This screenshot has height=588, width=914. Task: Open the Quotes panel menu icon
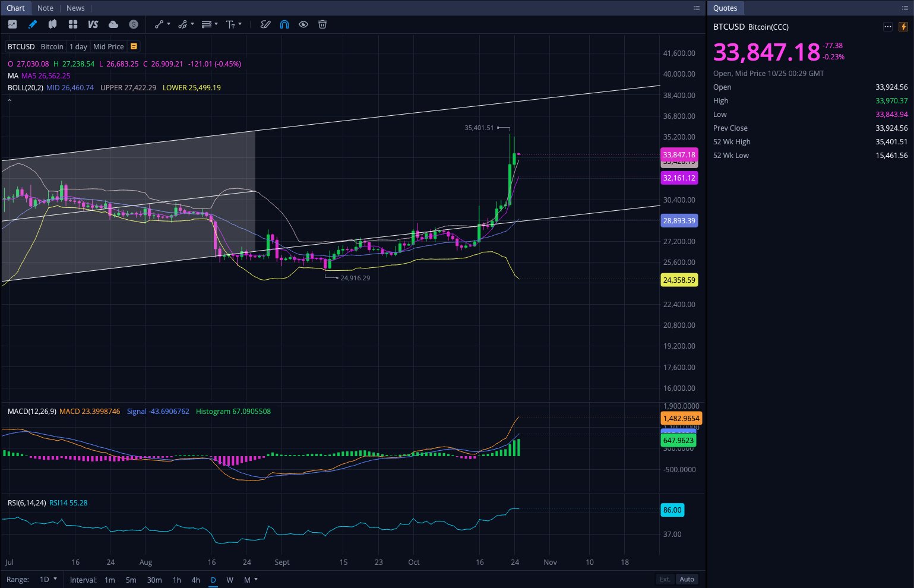coord(905,8)
